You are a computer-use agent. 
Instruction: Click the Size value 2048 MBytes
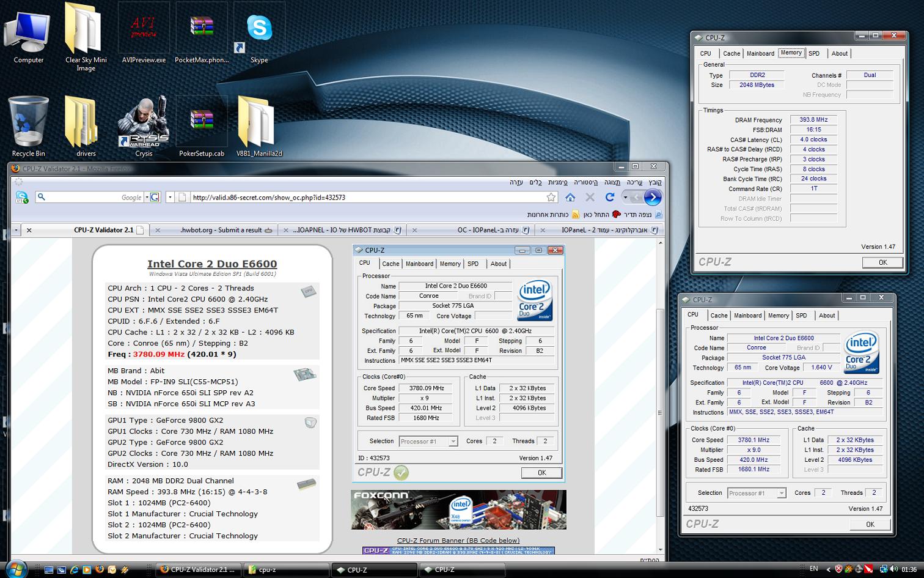coord(756,85)
